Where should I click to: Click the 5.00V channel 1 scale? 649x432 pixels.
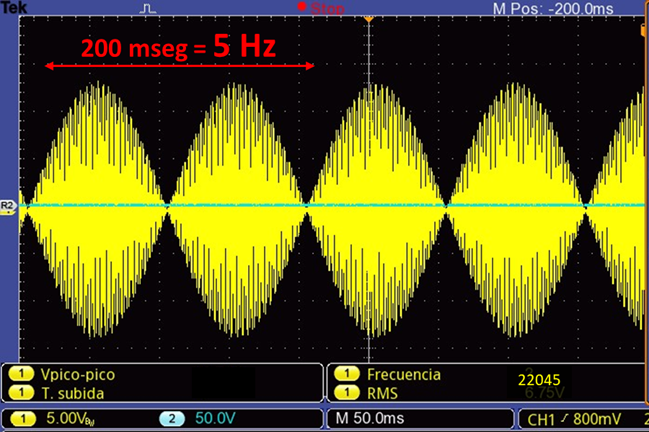[70, 419]
